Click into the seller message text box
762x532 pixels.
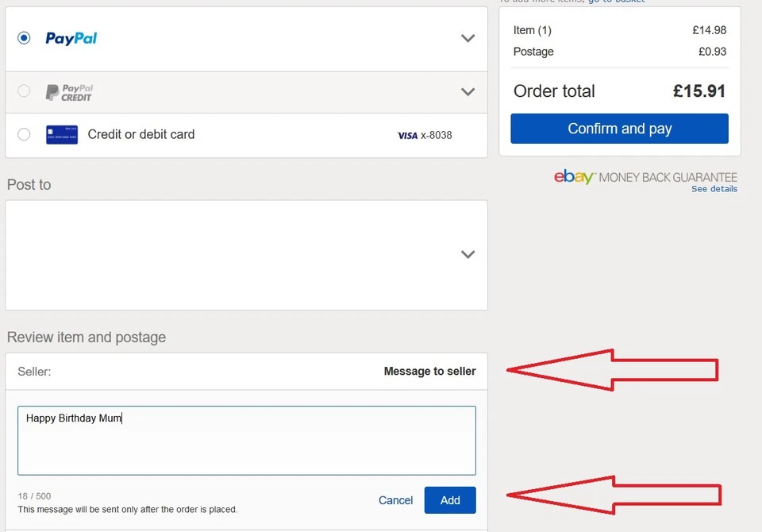point(246,441)
